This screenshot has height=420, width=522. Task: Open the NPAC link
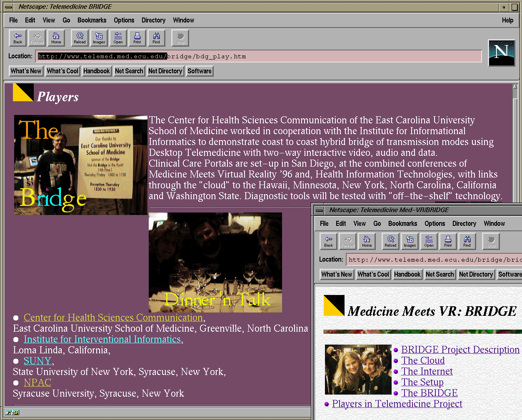point(37,382)
